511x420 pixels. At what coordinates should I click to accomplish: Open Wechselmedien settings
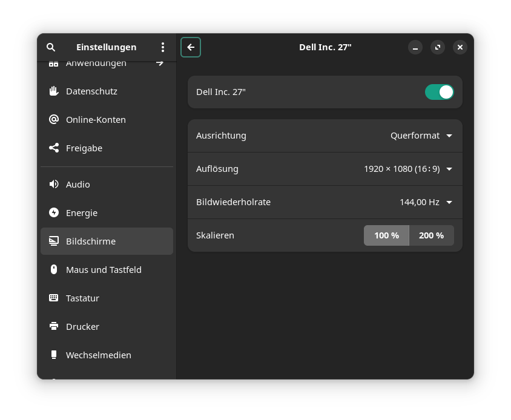click(98, 355)
